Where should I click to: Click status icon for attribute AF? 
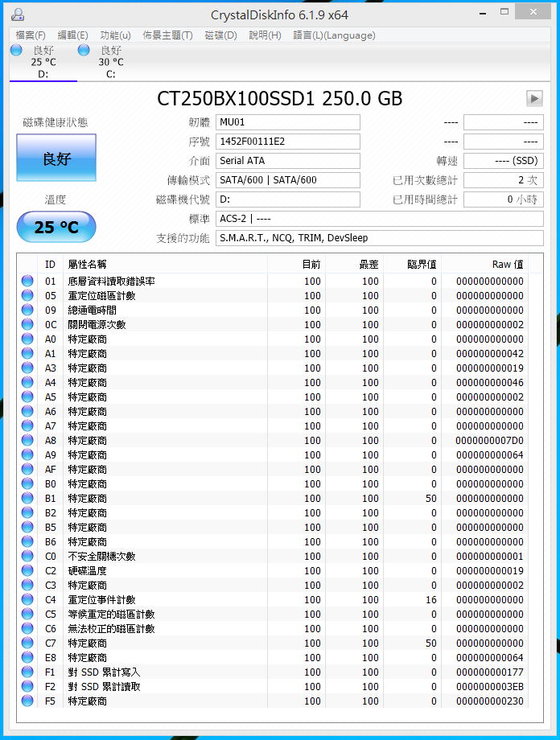(27, 469)
